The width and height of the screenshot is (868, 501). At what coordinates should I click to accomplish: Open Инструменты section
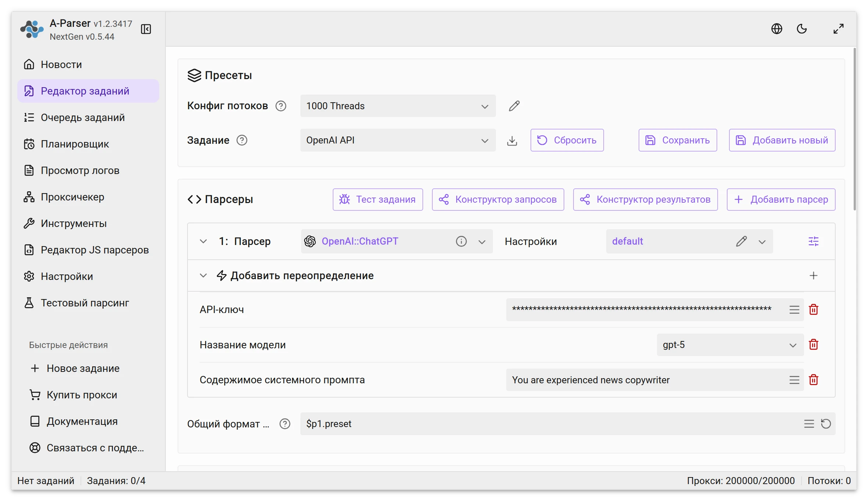tap(88, 223)
